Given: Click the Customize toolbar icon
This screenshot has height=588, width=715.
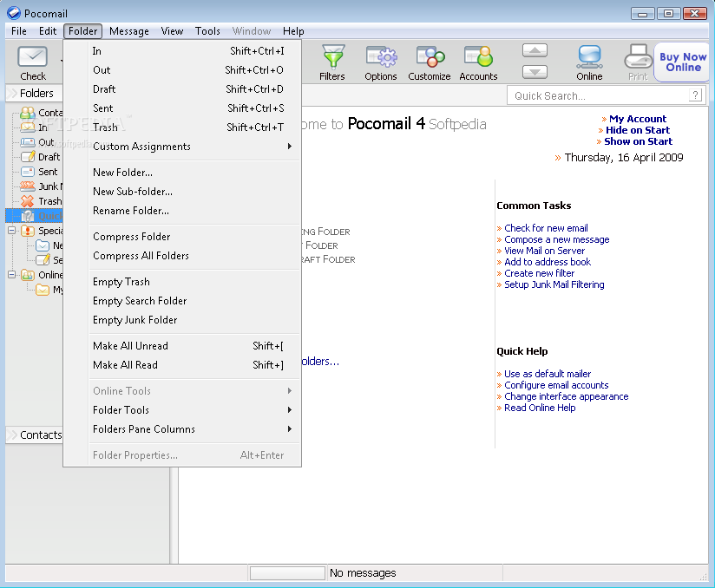Looking at the screenshot, I should coord(430,56).
